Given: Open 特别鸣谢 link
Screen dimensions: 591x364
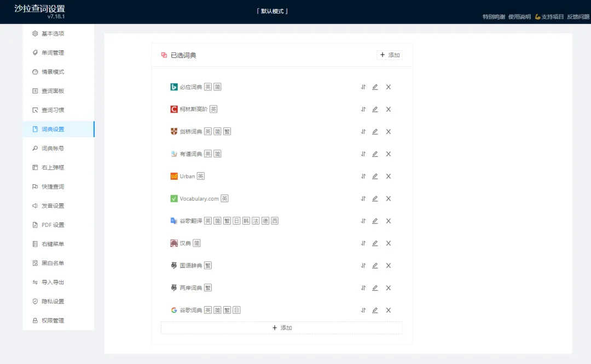Looking at the screenshot, I should pyautogui.click(x=494, y=16).
